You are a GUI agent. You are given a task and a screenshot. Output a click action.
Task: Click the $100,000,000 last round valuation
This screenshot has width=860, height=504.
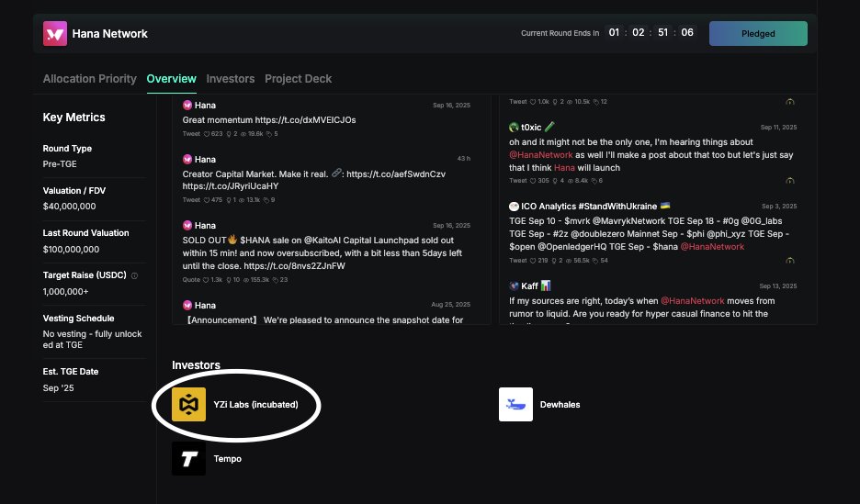pyautogui.click(x=71, y=250)
